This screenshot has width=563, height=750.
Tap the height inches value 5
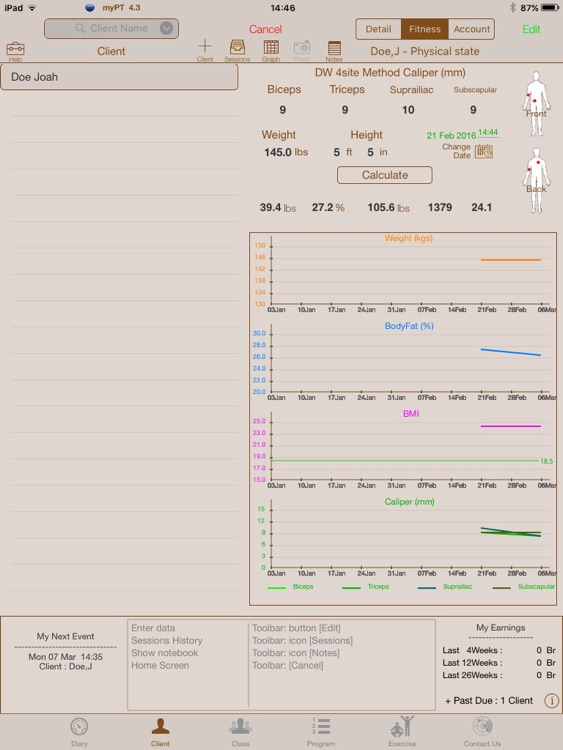coord(370,152)
